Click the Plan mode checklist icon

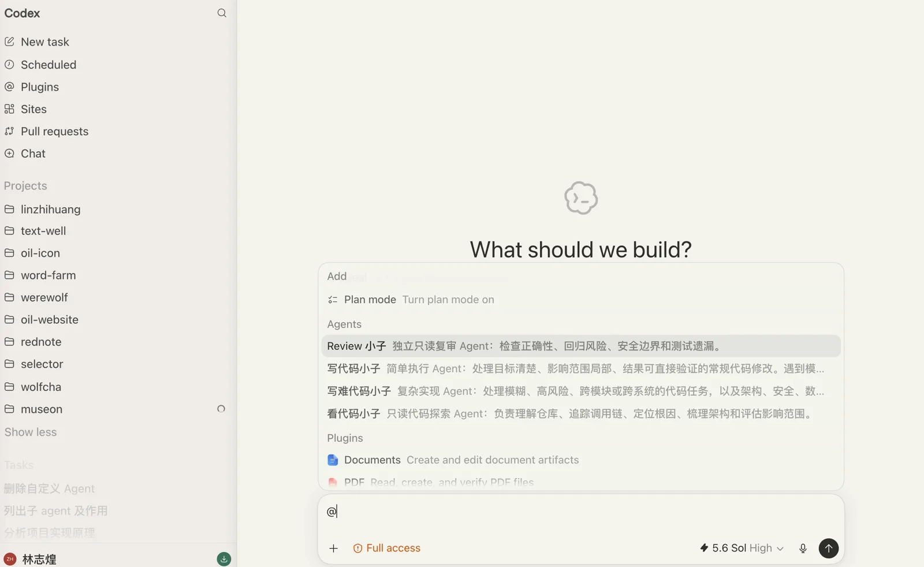(x=333, y=300)
